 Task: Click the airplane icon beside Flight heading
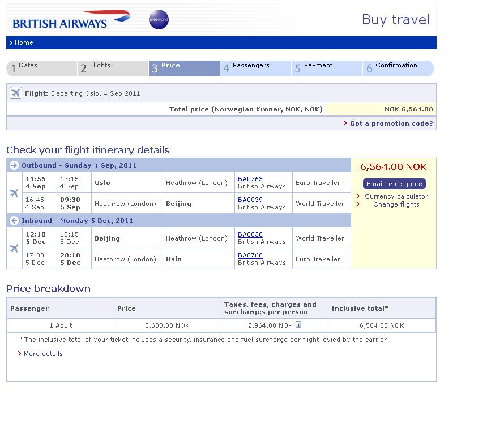[x=15, y=93]
